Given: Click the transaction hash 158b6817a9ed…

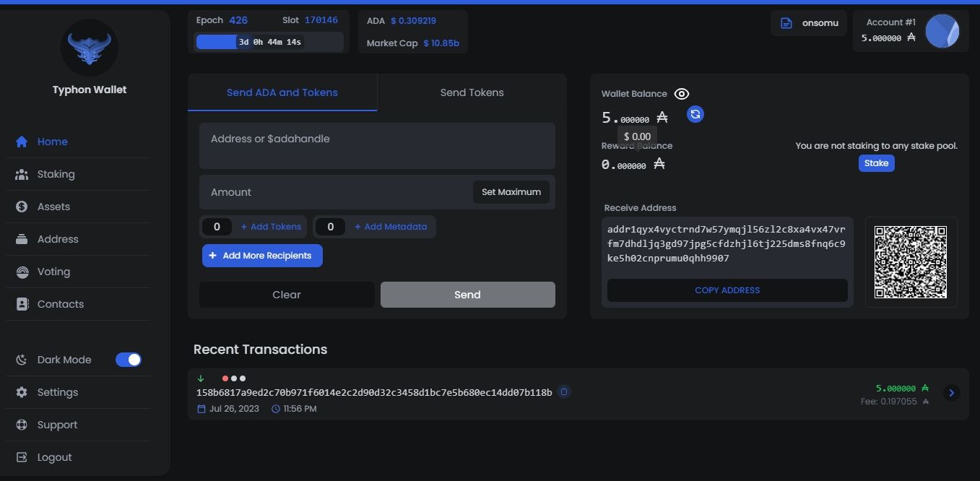Looking at the screenshot, I should point(374,393).
